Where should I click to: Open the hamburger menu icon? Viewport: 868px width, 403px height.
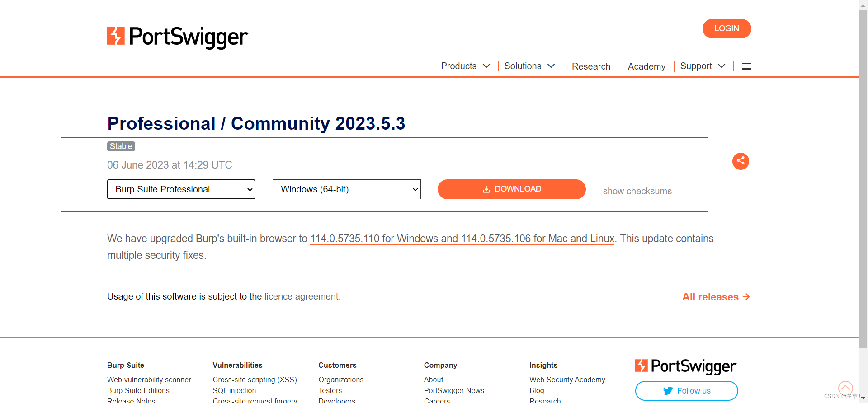[747, 66]
